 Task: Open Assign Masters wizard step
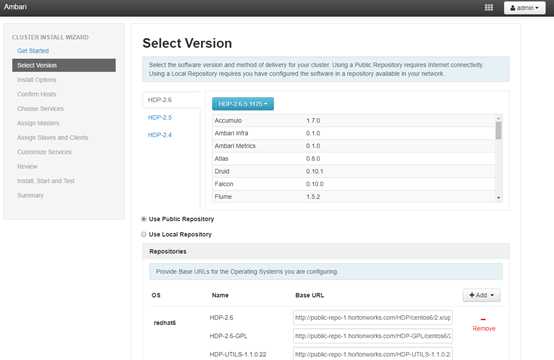tap(38, 123)
